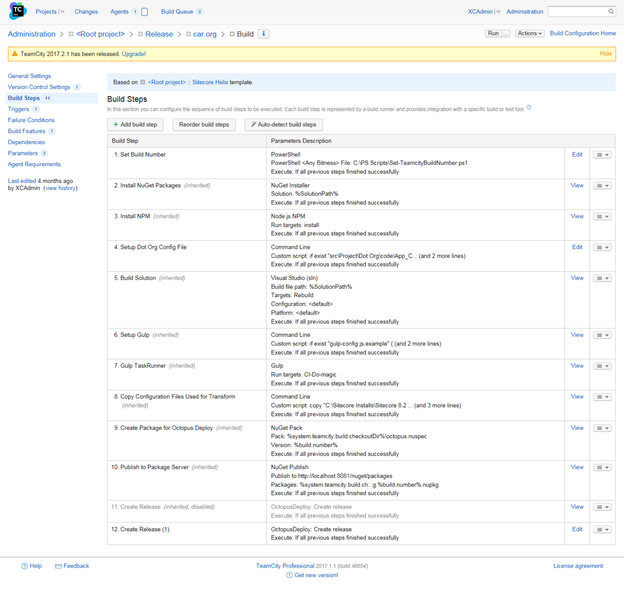Click the view history link
Image resolution: width=624 pixels, height=597 pixels.
[x=60, y=188]
